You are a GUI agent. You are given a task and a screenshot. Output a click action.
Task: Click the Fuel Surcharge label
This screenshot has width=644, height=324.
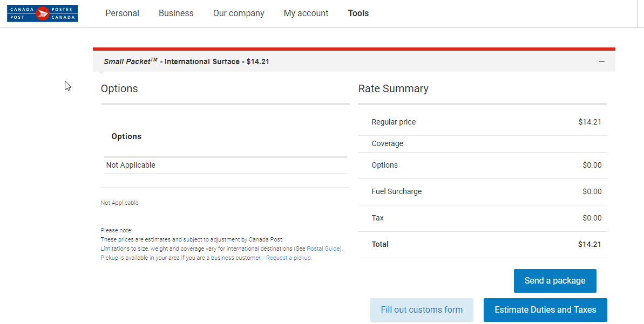396,191
